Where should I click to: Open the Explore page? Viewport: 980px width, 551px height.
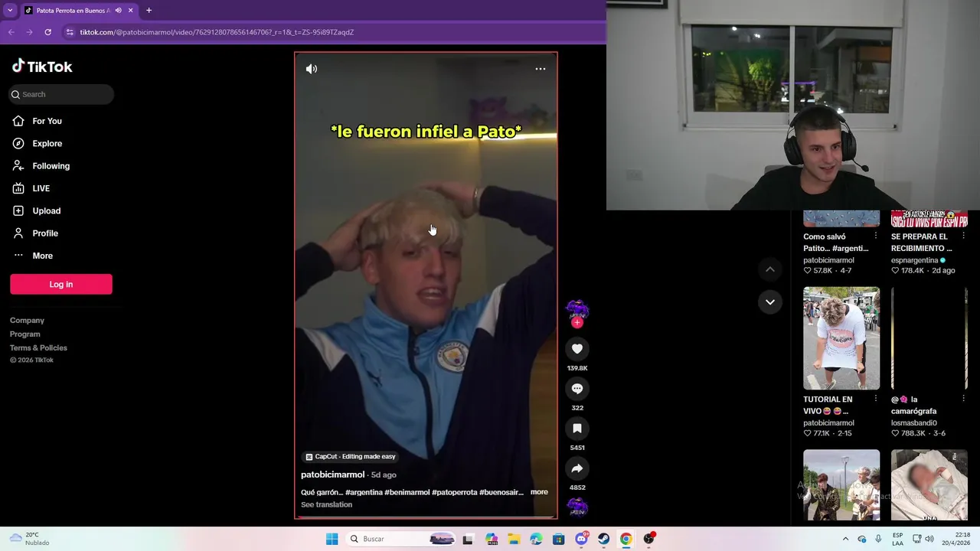tap(47, 143)
